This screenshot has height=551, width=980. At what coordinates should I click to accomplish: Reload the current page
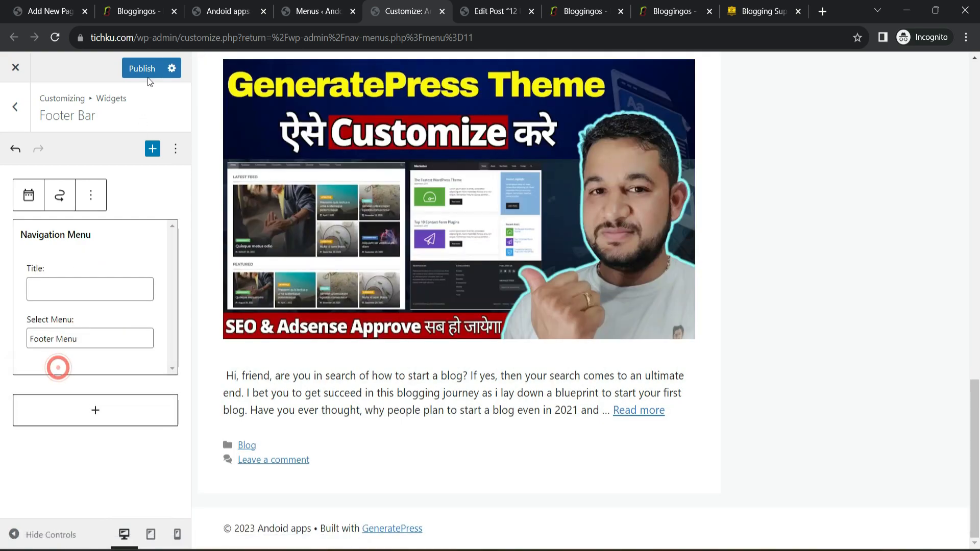55,37
